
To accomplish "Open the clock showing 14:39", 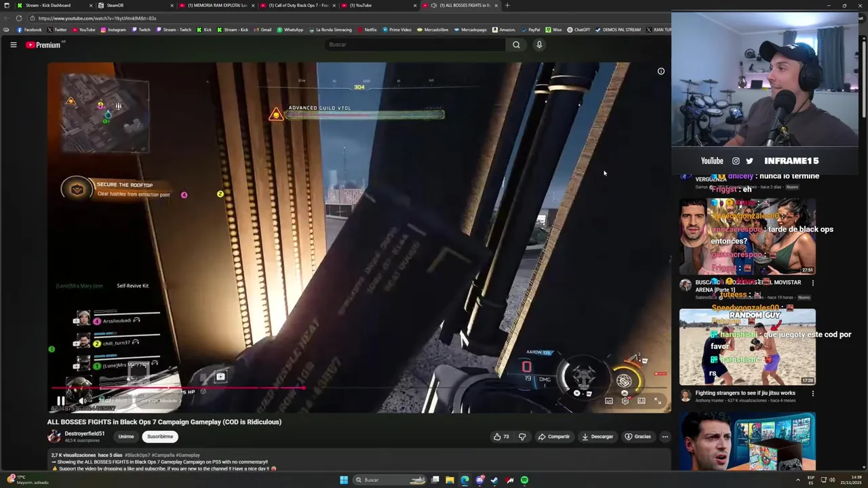I will coord(850,480).
